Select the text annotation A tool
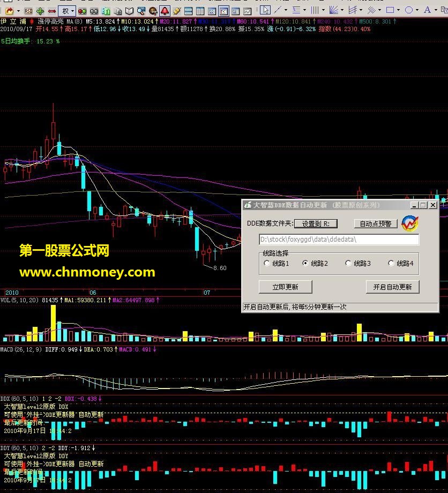Viewport: 448px width, 493px height. click(427, 10)
